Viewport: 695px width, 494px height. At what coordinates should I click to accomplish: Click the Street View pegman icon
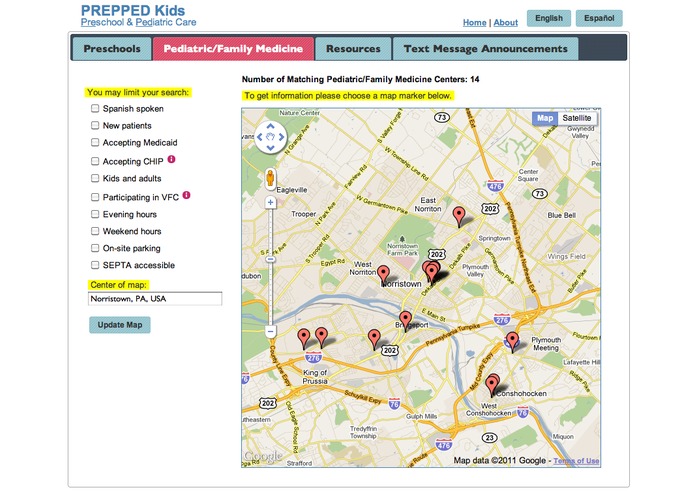(270, 179)
